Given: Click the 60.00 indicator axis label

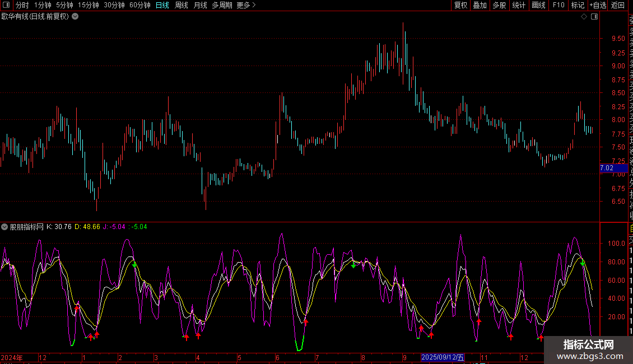Looking at the screenshot, I should tap(616, 280).
